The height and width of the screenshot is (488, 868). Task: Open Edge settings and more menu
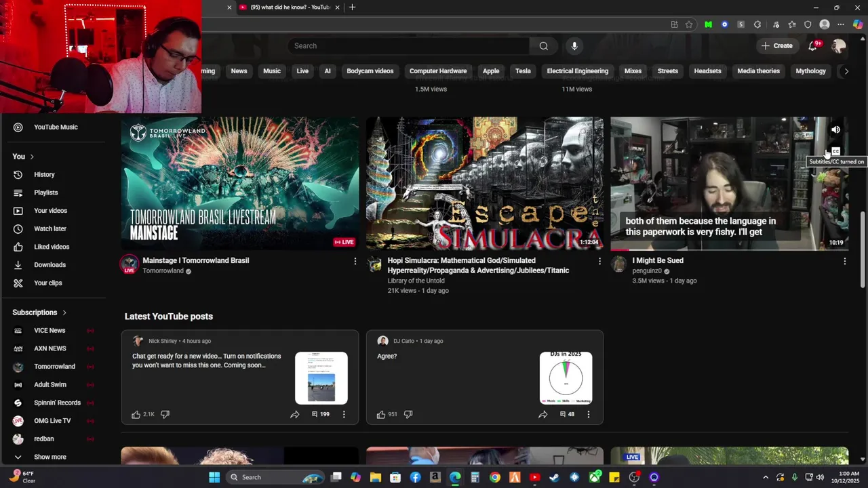click(x=840, y=24)
